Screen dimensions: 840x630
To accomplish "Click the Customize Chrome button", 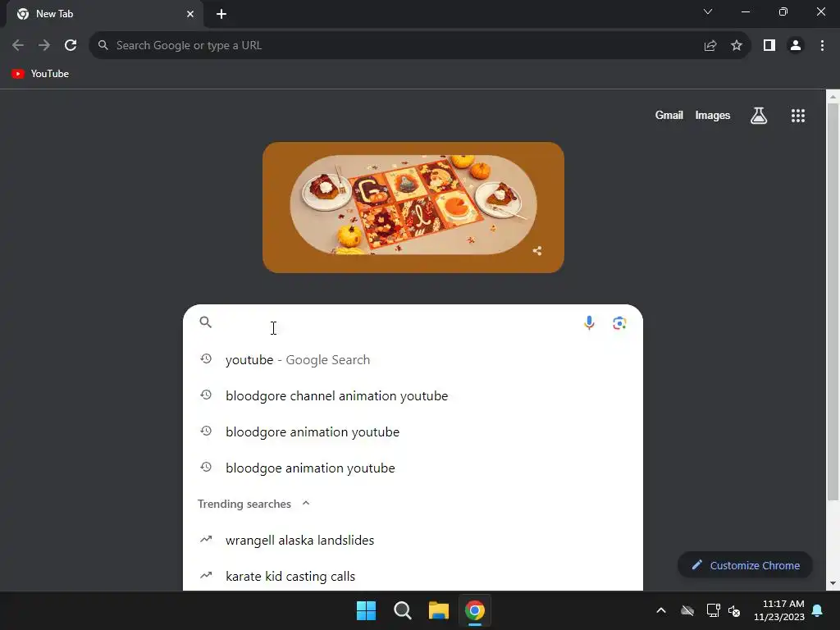I will [745, 565].
